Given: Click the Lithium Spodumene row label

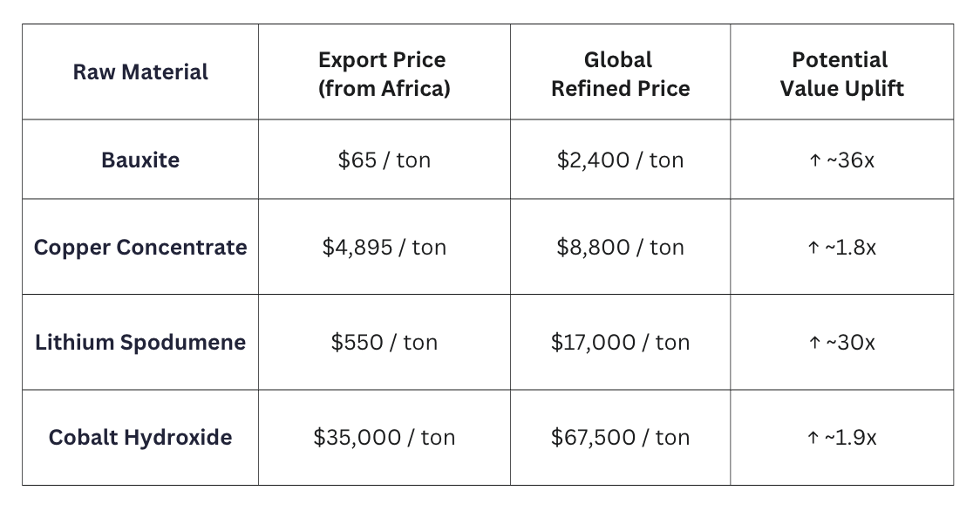Looking at the screenshot, I should tap(140, 343).
